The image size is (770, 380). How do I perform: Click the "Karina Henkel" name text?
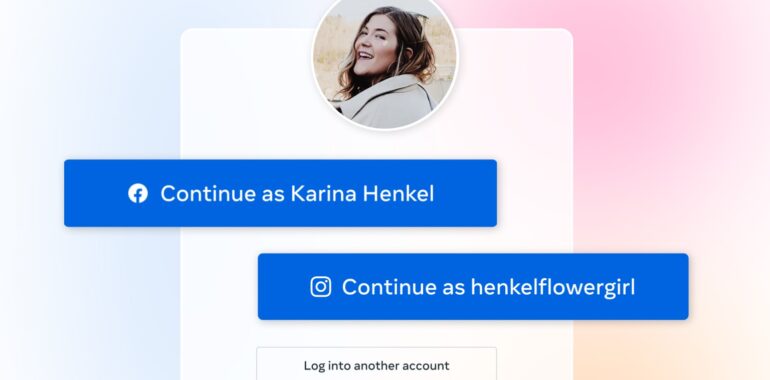click(362, 193)
